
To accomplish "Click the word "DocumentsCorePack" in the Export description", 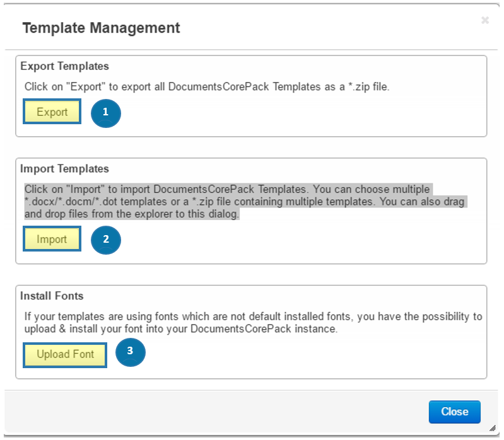I will coord(218,87).
